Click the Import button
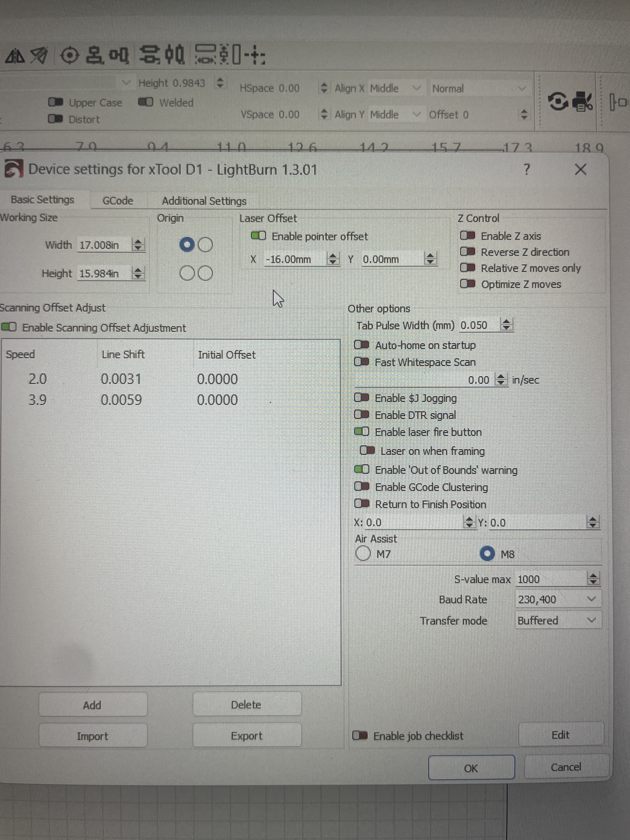Screen dimensions: 630x840 92,736
